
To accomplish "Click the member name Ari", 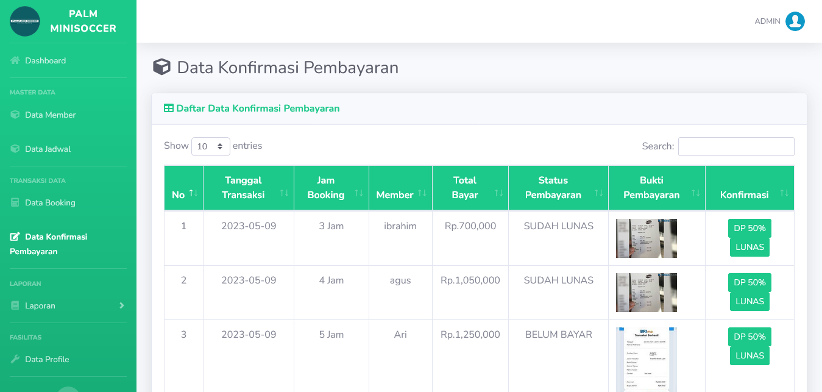I will click(400, 334).
